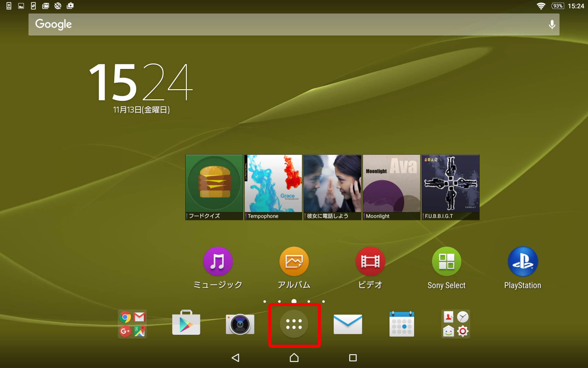Image resolution: width=588 pixels, height=368 pixels.
Task: Tap the Play Store update notification icon
Action: click(x=70, y=6)
